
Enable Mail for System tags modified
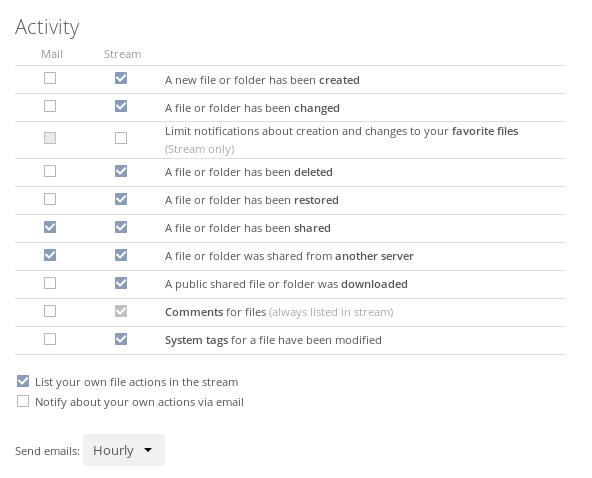(50, 339)
